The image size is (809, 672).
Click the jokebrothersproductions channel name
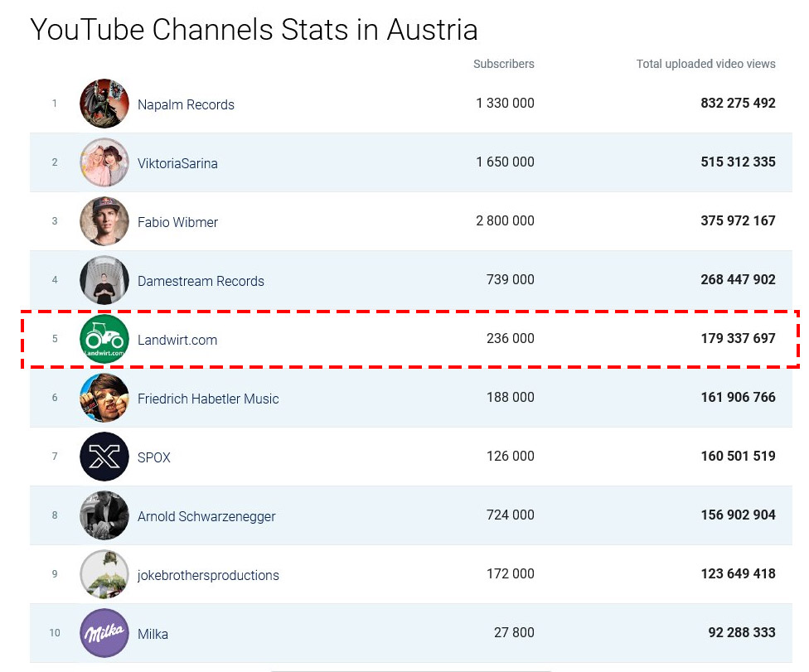208,575
